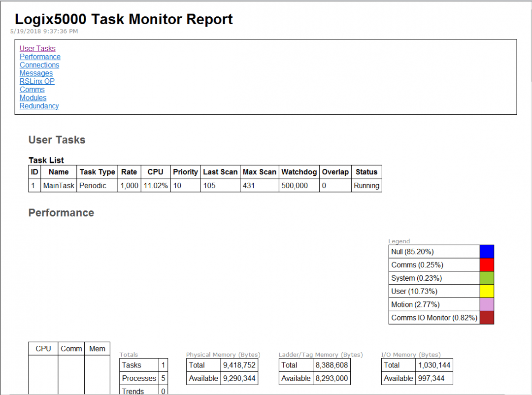The height and width of the screenshot is (395, 532).
Task: Select the pink Motion swatch in the legend
Action: 487,304
